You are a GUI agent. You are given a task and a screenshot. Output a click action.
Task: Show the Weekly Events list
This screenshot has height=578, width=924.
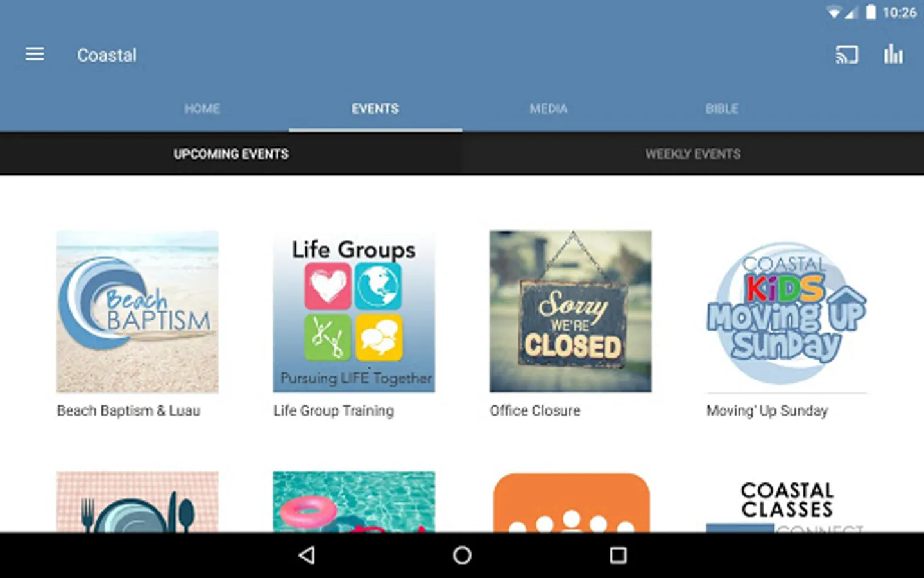(x=693, y=154)
